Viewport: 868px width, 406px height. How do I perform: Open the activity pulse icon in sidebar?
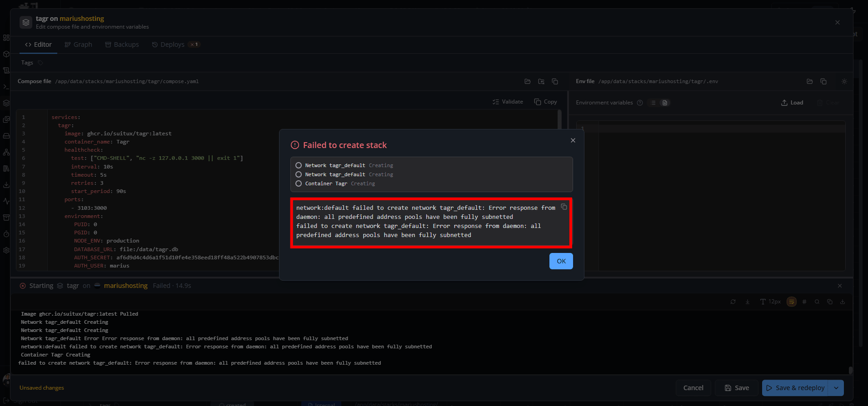[x=6, y=201]
